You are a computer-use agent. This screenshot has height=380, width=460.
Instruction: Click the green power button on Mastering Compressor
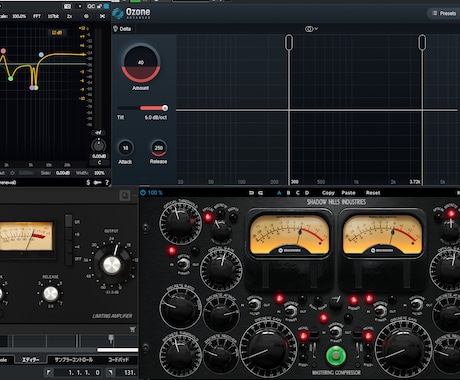pos(336,356)
